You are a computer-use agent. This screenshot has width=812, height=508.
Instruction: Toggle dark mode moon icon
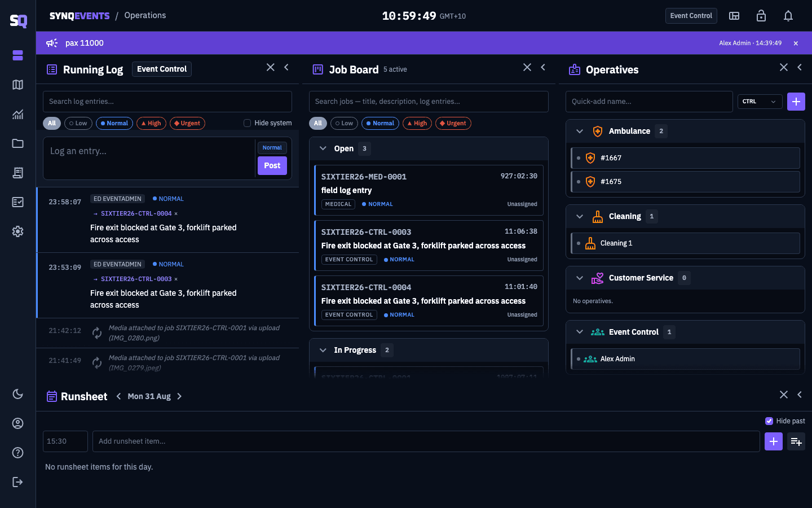click(17, 394)
